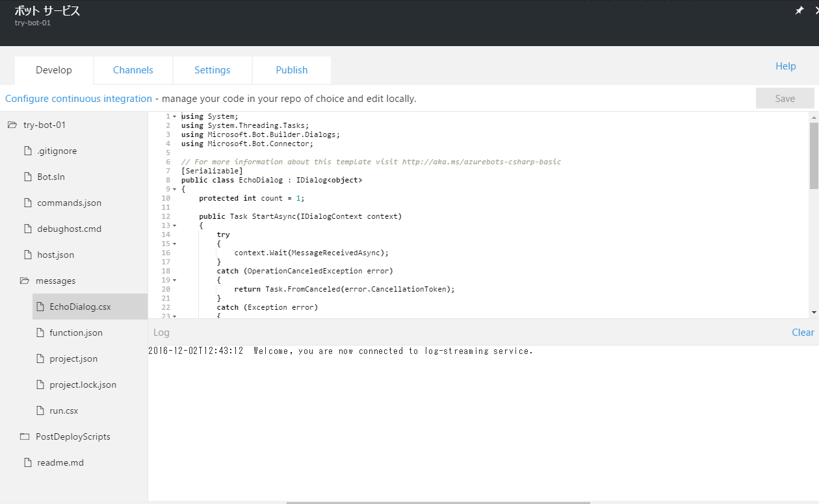Open the Publish tab
Image resolution: width=819 pixels, height=504 pixels.
(x=291, y=69)
